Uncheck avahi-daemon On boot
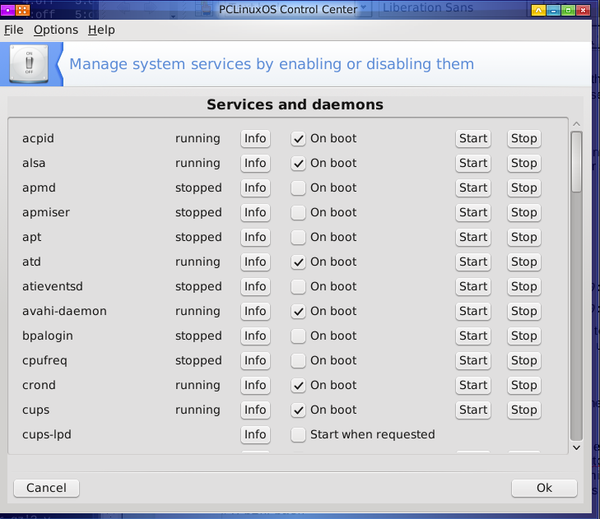This screenshot has height=519, width=600. (298, 311)
